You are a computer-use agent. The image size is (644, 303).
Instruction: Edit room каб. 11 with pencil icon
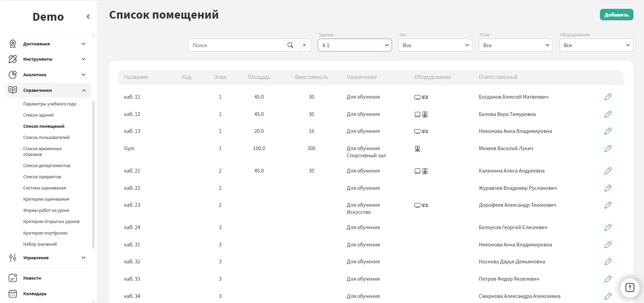(x=608, y=97)
